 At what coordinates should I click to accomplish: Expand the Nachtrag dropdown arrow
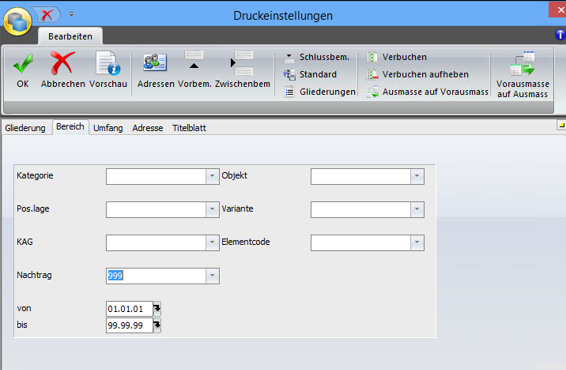[212, 276]
